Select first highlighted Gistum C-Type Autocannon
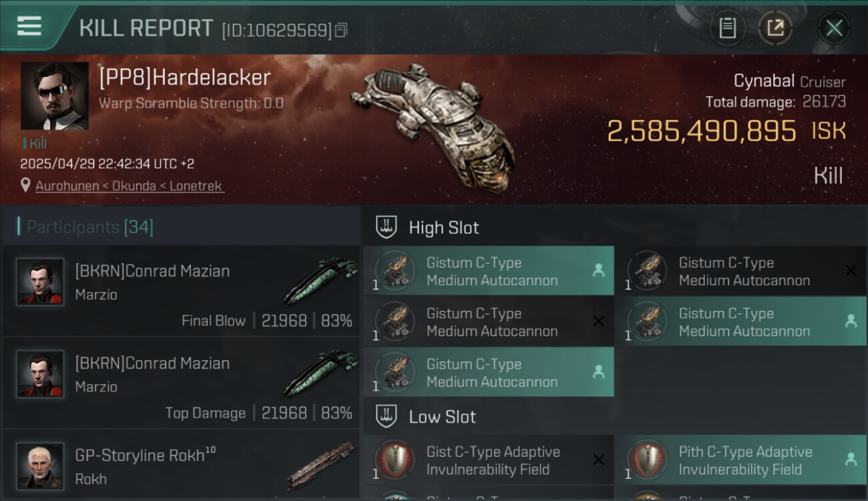868x501 pixels. tap(489, 271)
